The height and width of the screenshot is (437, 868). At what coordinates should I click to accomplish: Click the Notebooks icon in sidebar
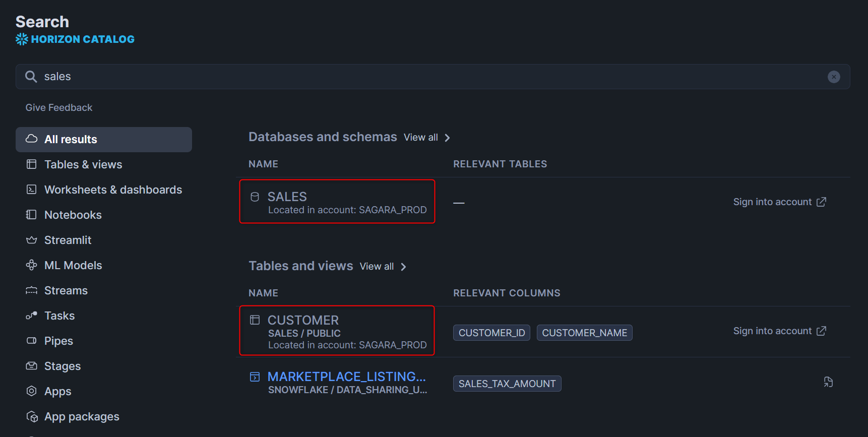32,215
